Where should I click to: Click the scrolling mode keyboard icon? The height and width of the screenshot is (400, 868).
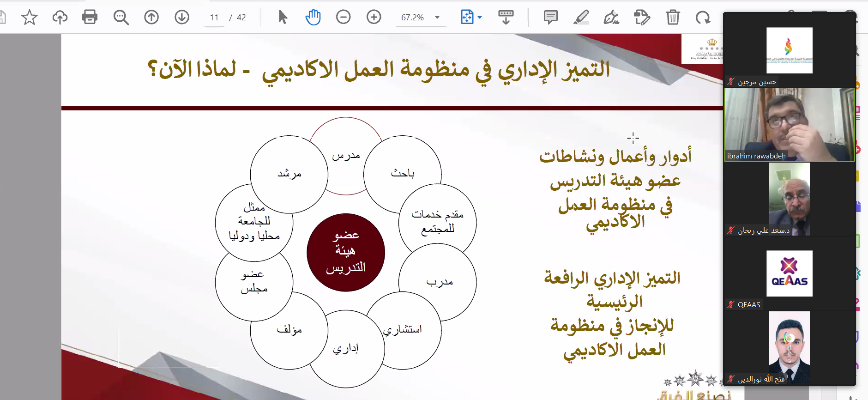coord(506,18)
